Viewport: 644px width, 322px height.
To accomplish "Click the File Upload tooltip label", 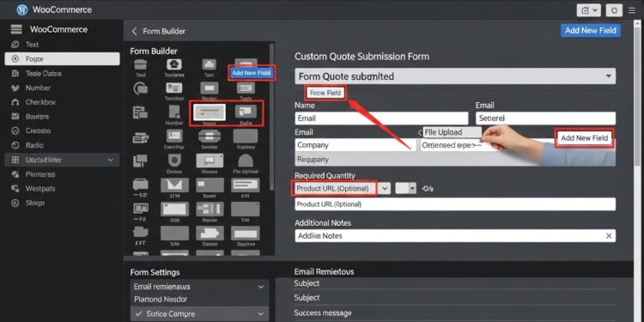I will [x=452, y=132].
